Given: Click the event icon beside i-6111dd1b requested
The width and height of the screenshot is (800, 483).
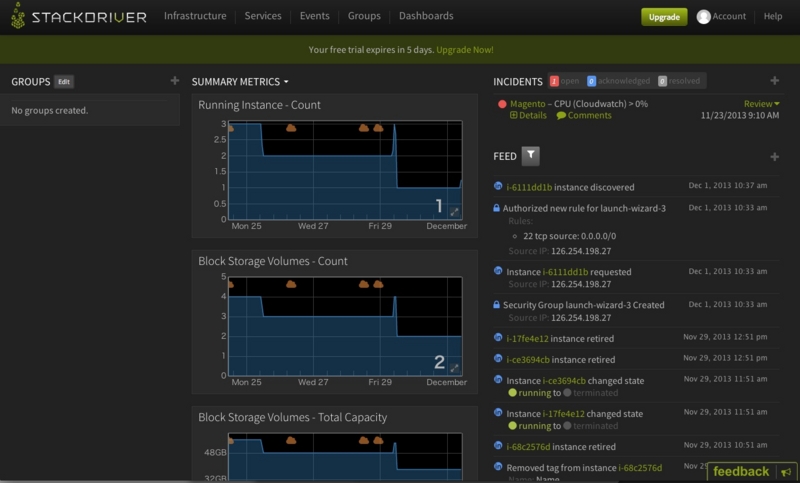Looking at the screenshot, I should pos(498,271).
